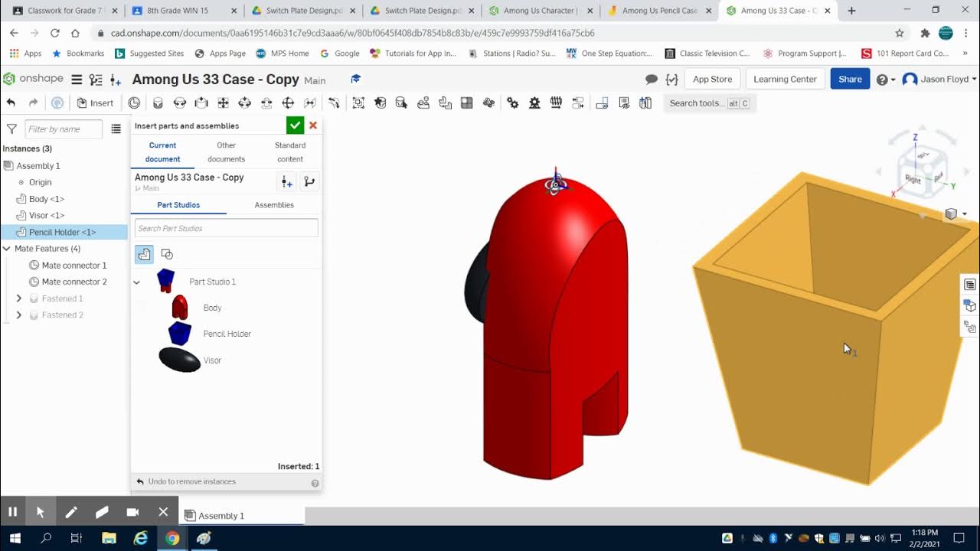Open the comments speech-bubble icon
This screenshot has width=980, height=551.
[x=652, y=80]
